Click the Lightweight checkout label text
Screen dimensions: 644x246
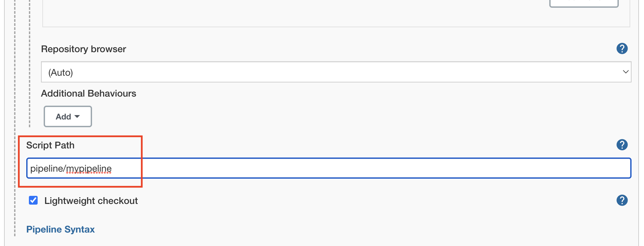[x=91, y=201]
